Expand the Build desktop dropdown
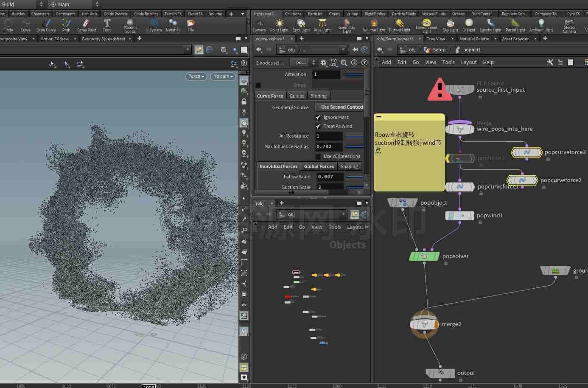 pos(22,4)
